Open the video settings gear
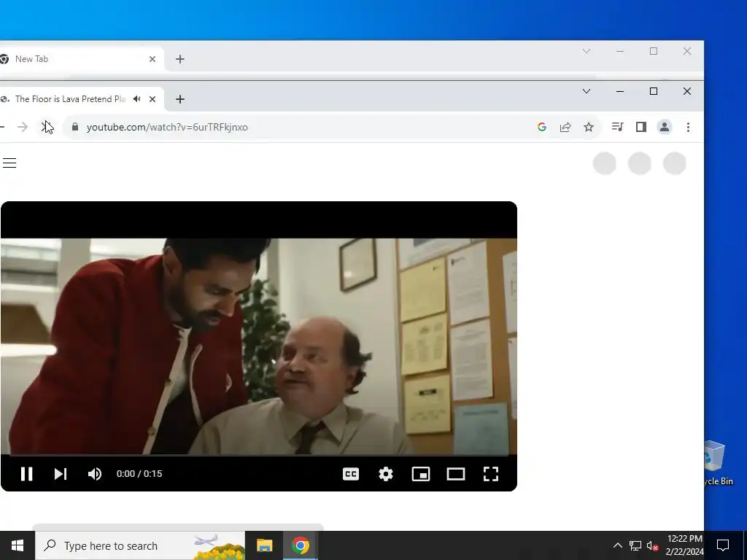 [385, 474]
